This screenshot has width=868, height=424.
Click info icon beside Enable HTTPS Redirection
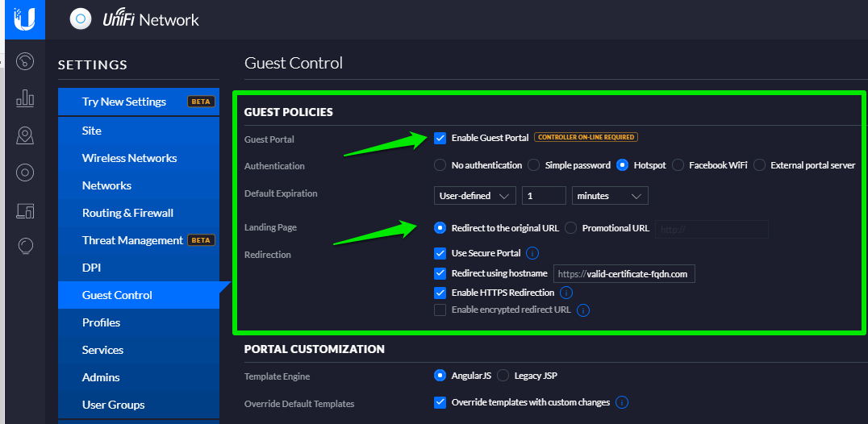tap(566, 293)
